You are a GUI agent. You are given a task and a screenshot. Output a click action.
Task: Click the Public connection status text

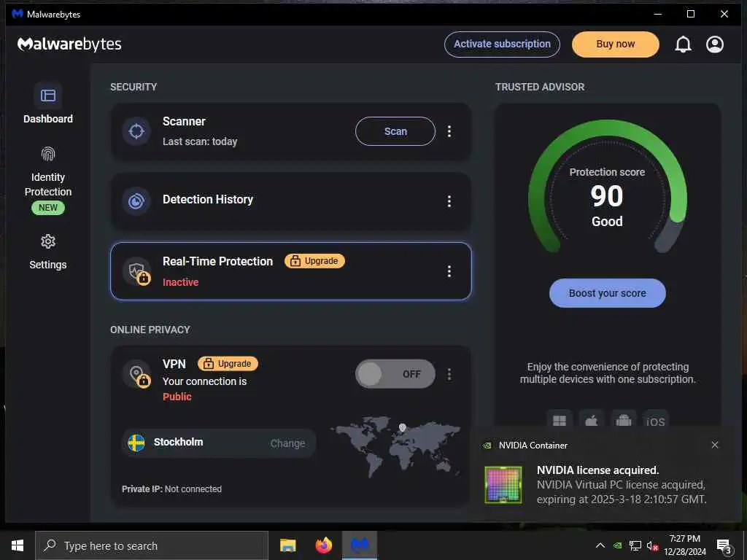point(177,397)
